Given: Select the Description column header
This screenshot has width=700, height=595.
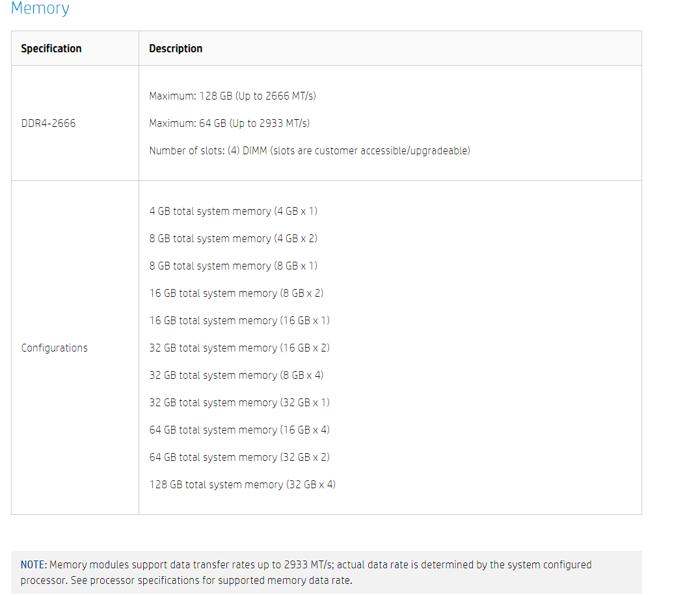Looking at the screenshot, I should tap(176, 49).
